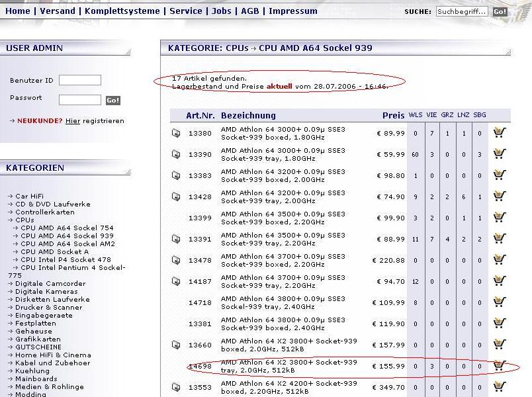Open the Controllerkarten category
Image resolution: width=532 pixels, height=397 pixels.
(45, 212)
